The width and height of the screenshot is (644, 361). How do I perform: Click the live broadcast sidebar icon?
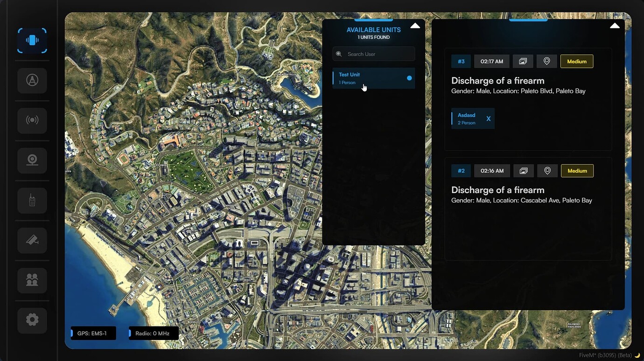tap(32, 120)
